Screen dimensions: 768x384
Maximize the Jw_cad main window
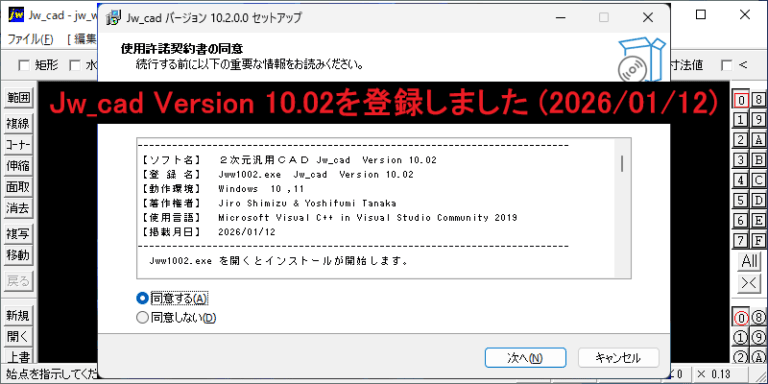click(701, 15)
